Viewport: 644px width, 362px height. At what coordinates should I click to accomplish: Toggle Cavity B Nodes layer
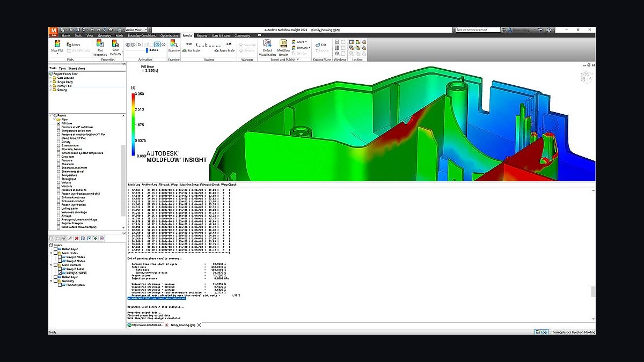[x=60, y=257]
